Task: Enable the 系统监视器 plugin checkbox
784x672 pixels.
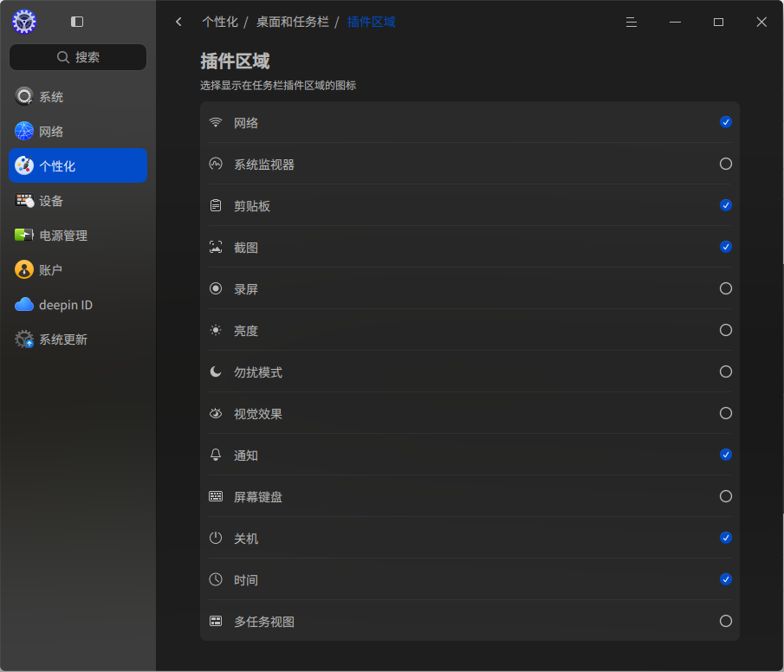Action: 725,164
